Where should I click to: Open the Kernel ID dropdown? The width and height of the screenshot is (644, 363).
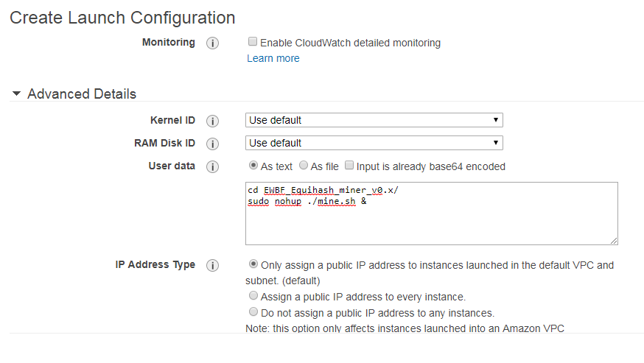(374, 120)
